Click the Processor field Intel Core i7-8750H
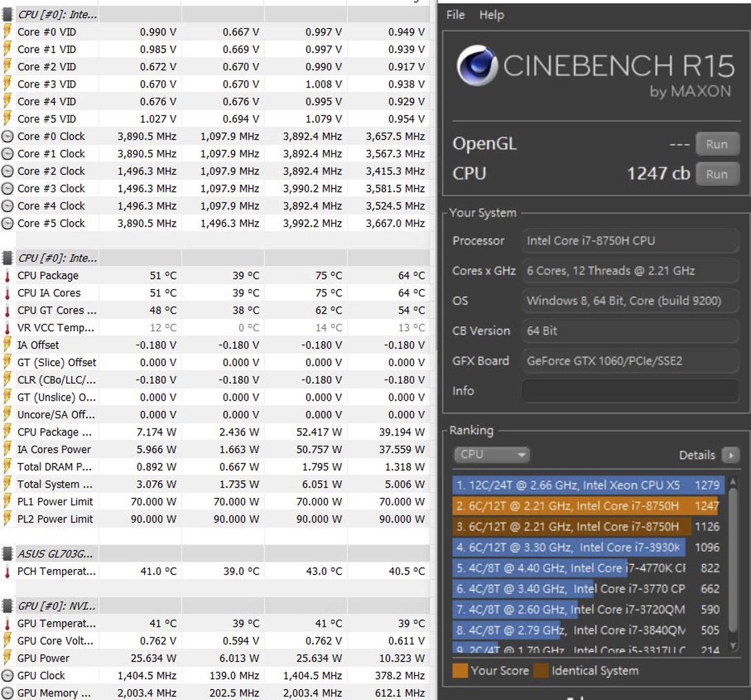This screenshot has width=751, height=700. click(x=630, y=240)
